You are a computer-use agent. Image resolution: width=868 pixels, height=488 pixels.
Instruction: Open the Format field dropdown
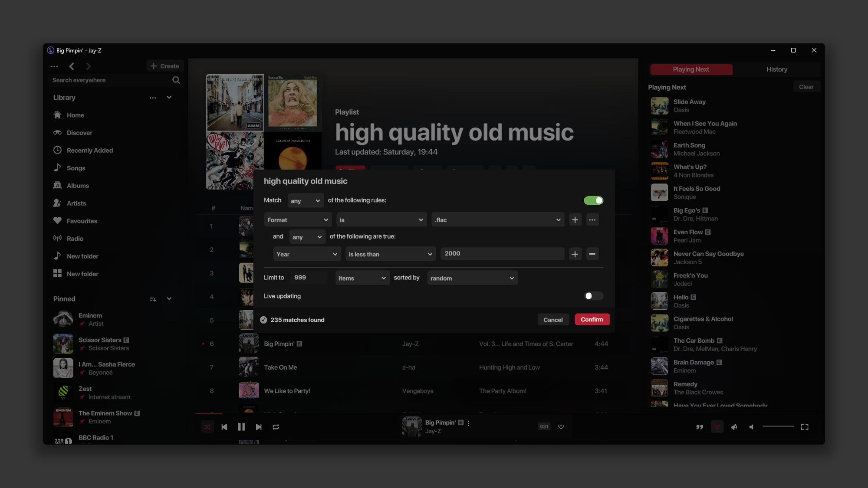298,220
